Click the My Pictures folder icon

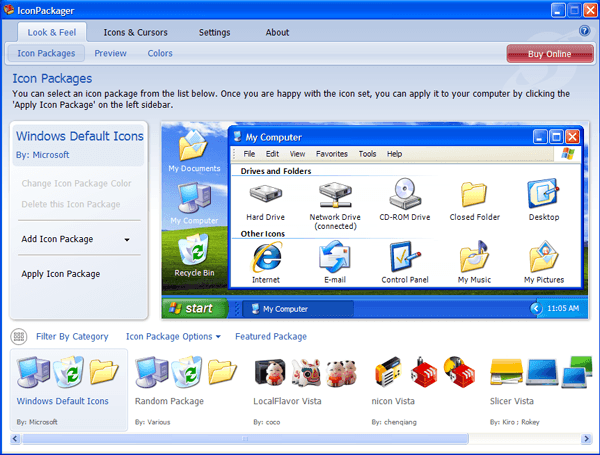coord(544,256)
